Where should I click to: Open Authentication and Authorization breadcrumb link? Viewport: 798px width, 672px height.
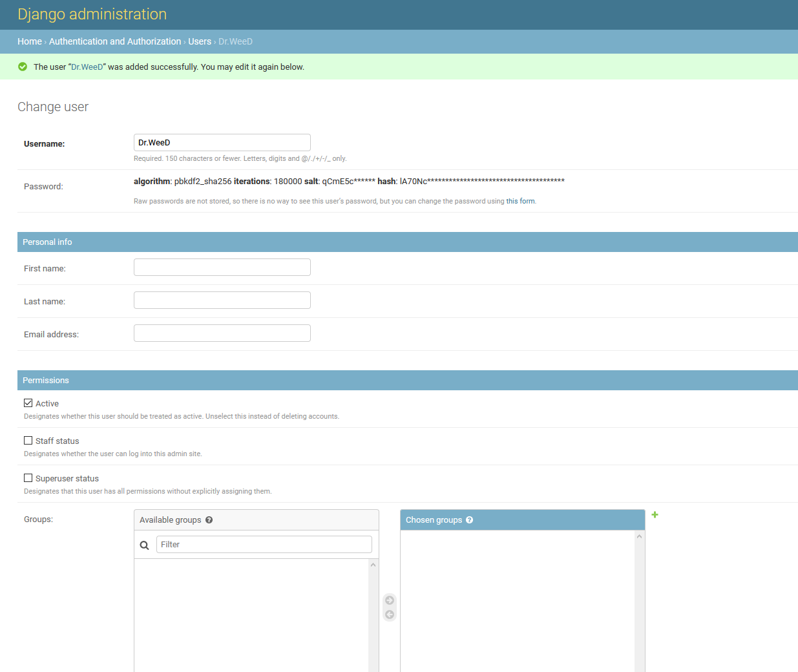(x=115, y=41)
